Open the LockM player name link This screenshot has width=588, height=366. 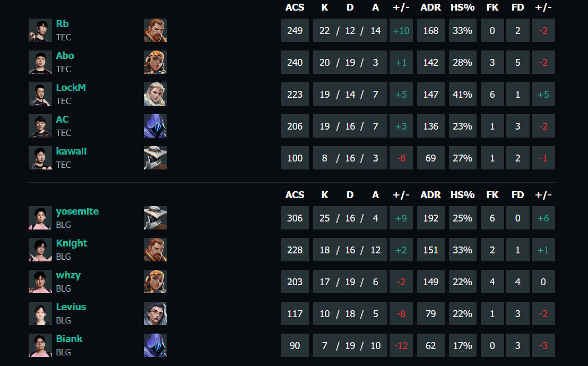click(71, 88)
